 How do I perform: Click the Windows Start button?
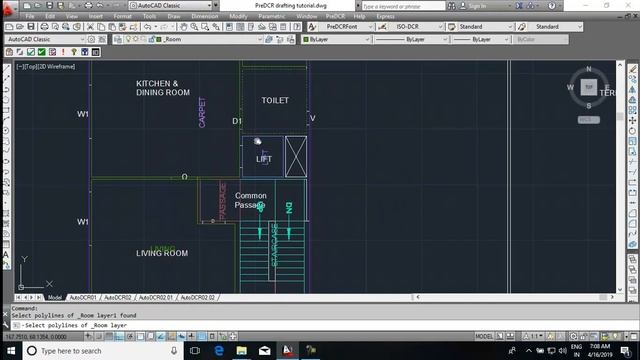pos(11,351)
